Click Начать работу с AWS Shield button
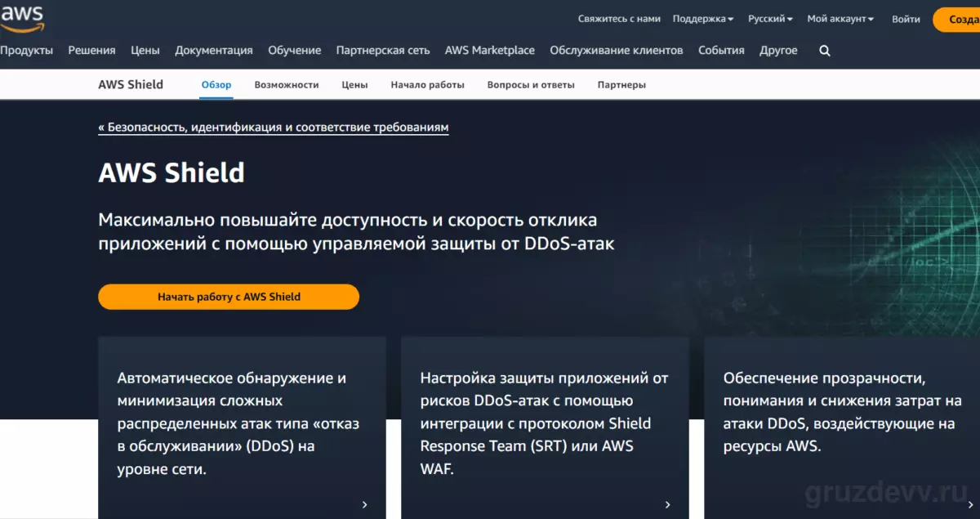Screen dimensions: 980x519 (x=229, y=297)
